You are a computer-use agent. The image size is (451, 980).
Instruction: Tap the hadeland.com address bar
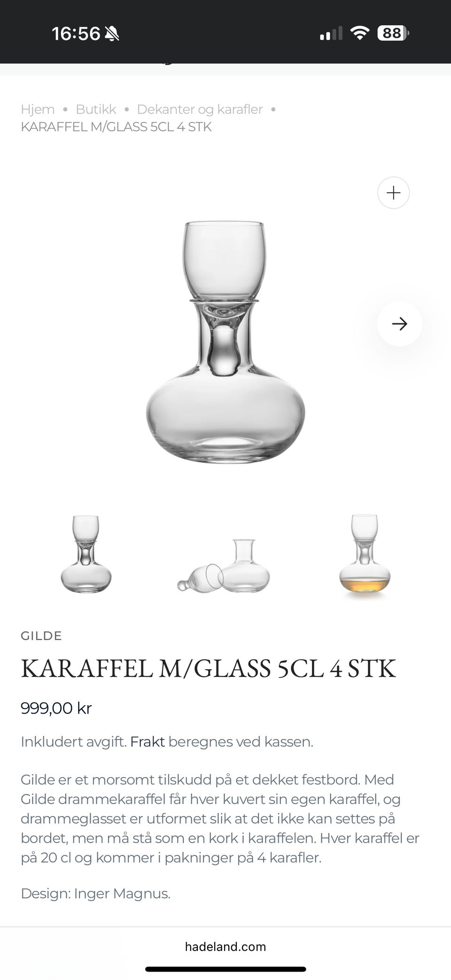(x=225, y=947)
